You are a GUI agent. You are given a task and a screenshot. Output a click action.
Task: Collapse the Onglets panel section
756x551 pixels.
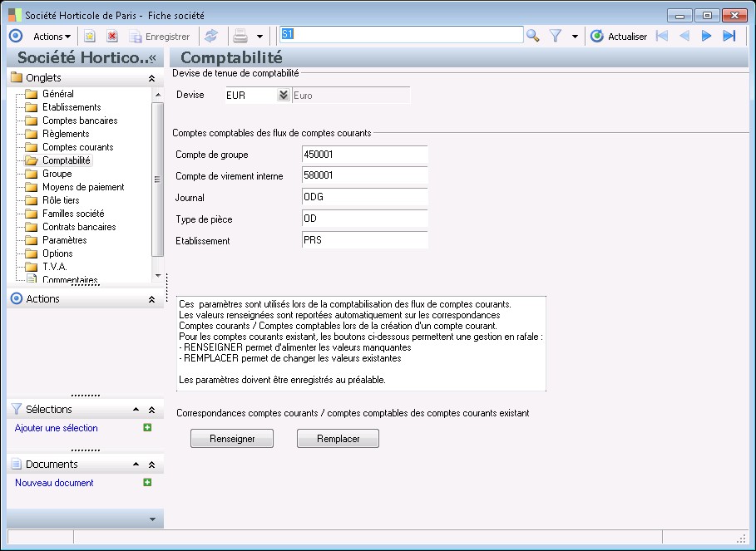pyautogui.click(x=151, y=78)
